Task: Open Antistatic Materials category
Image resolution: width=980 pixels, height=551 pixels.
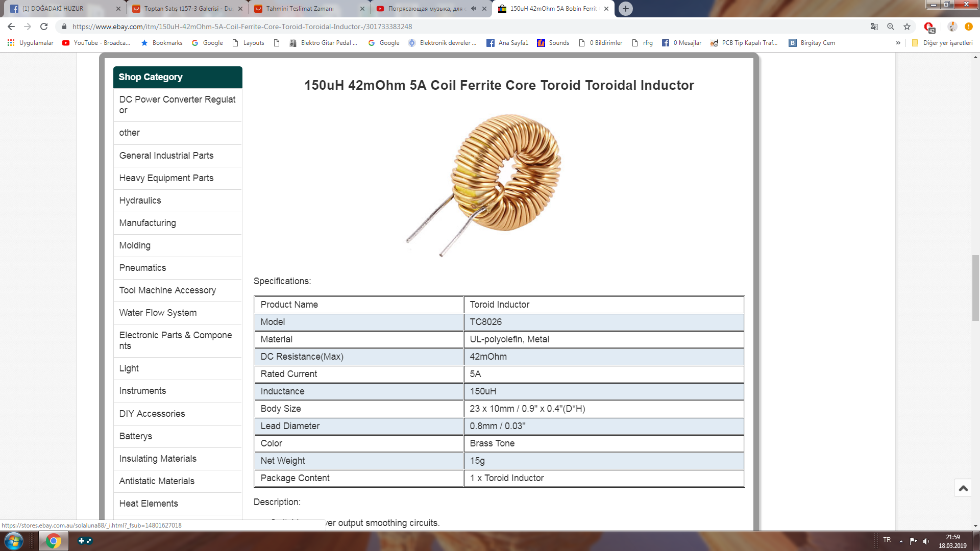Action: pos(178,481)
